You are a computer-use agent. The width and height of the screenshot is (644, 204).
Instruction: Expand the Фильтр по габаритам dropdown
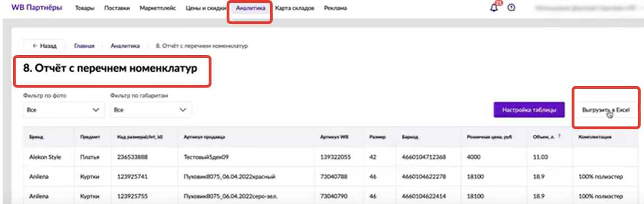(151, 110)
